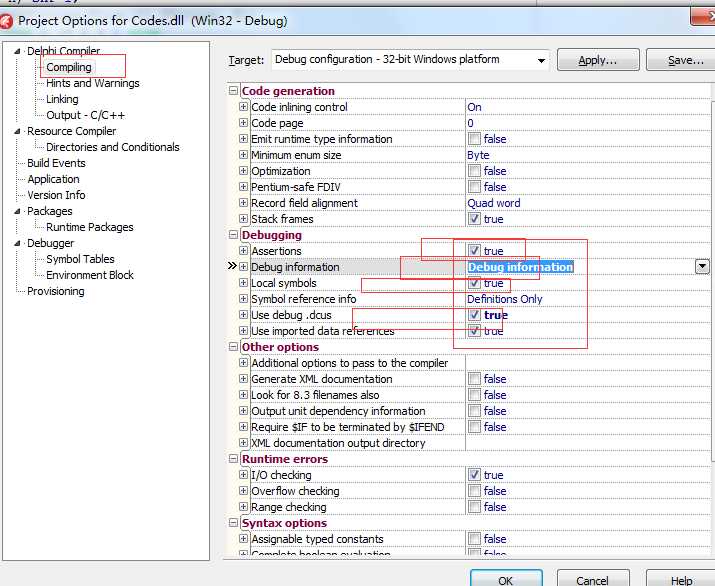Toggle Look for 8.3 filenames checkbox

tap(474, 395)
